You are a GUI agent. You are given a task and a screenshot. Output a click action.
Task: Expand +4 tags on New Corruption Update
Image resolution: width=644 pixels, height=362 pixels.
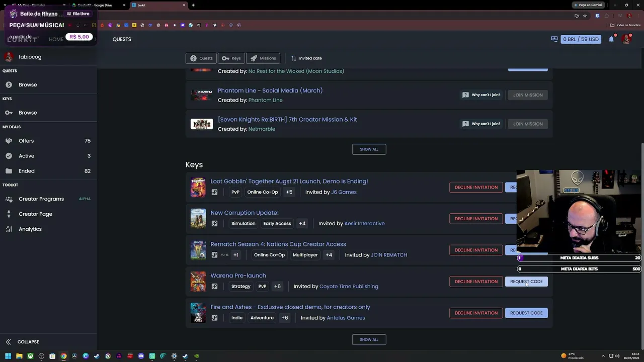point(302,224)
